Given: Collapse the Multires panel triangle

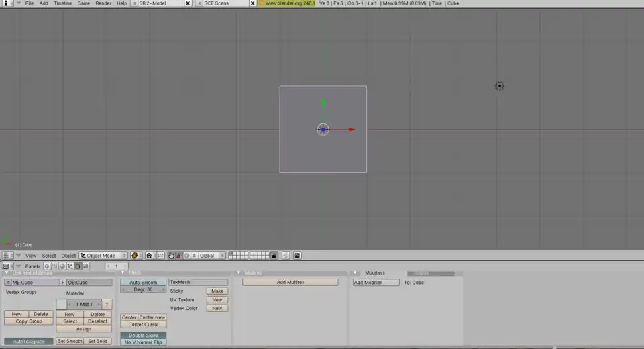Looking at the screenshot, I should [x=239, y=273].
